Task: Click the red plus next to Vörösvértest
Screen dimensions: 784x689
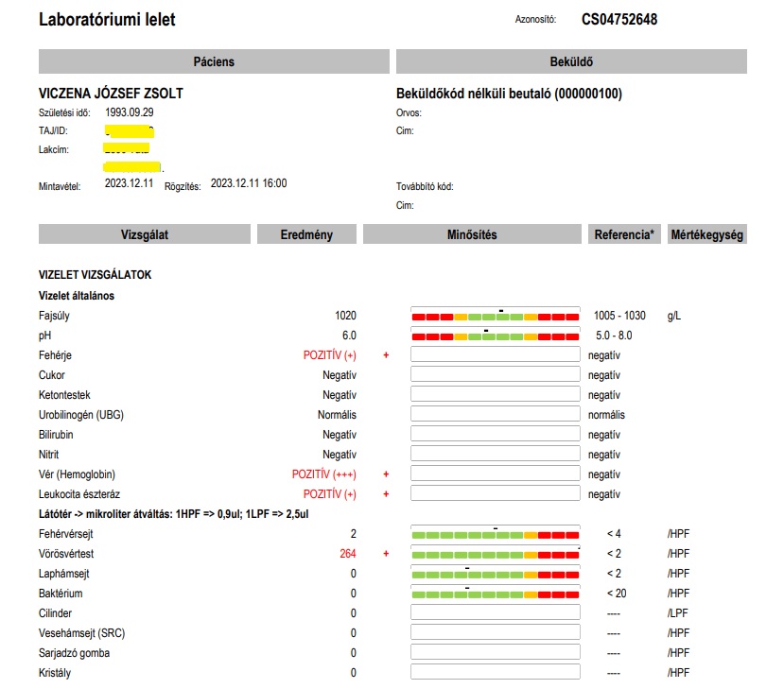Action: (x=386, y=554)
